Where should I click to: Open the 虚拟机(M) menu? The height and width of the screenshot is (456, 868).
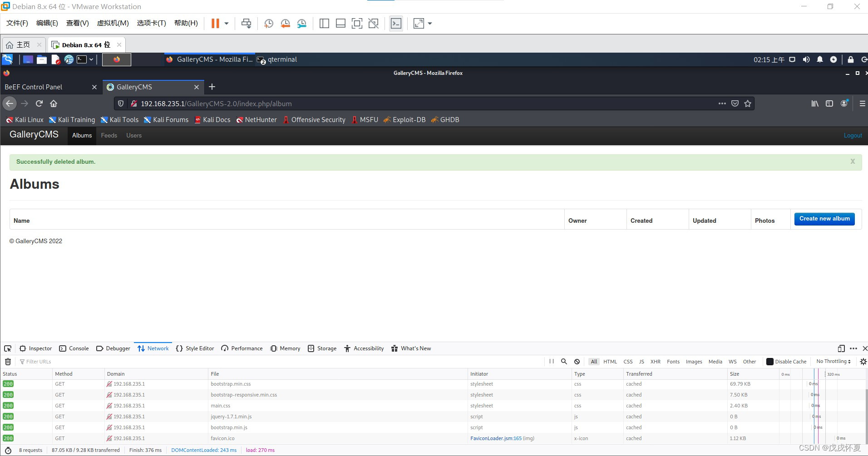tap(113, 23)
